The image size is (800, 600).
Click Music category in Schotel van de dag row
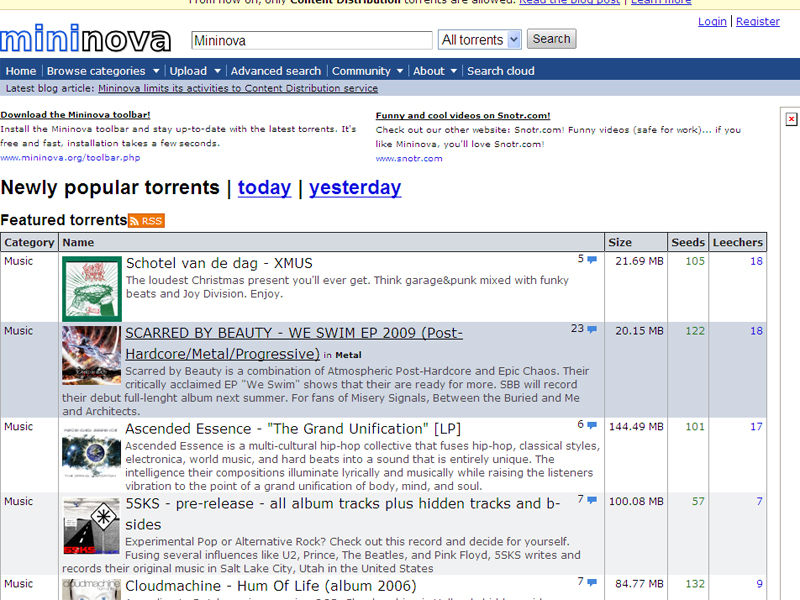coord(18,261)
